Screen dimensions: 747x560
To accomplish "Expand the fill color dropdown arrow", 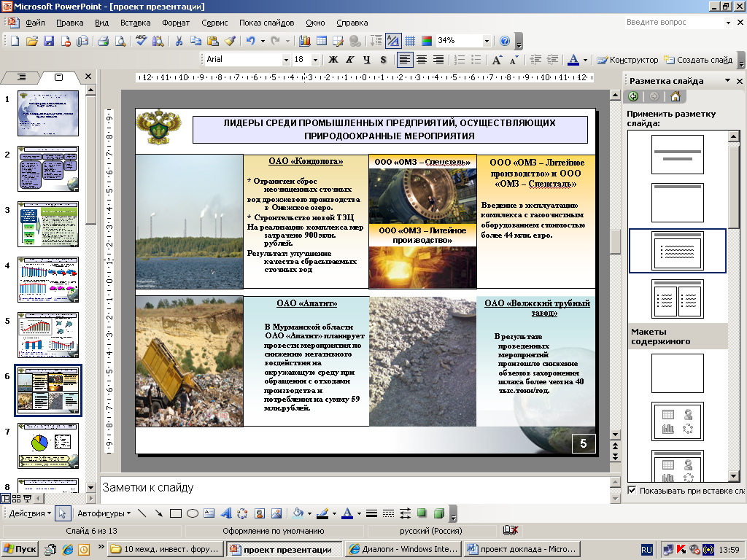I will pyautogui.click(x=309, y=513).
